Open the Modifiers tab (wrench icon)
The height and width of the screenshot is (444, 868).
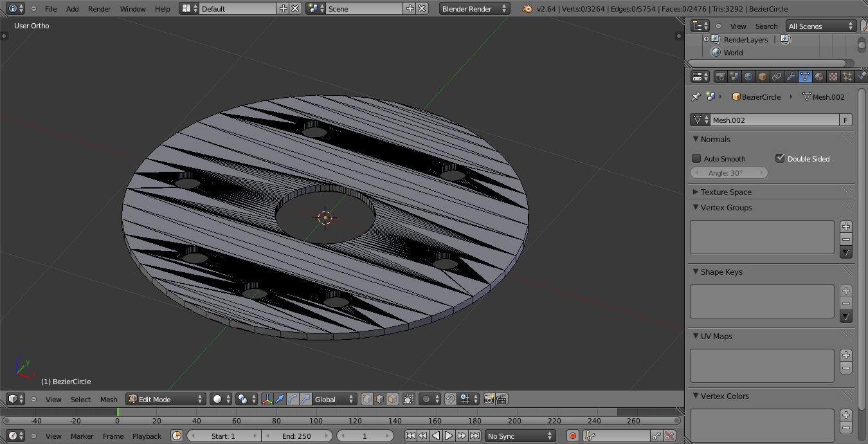791,77
